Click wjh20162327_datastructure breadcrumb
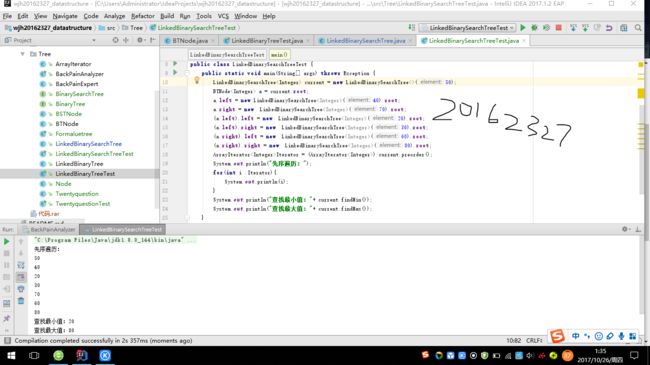The image size is (650, 365). [x=49, y=28]
